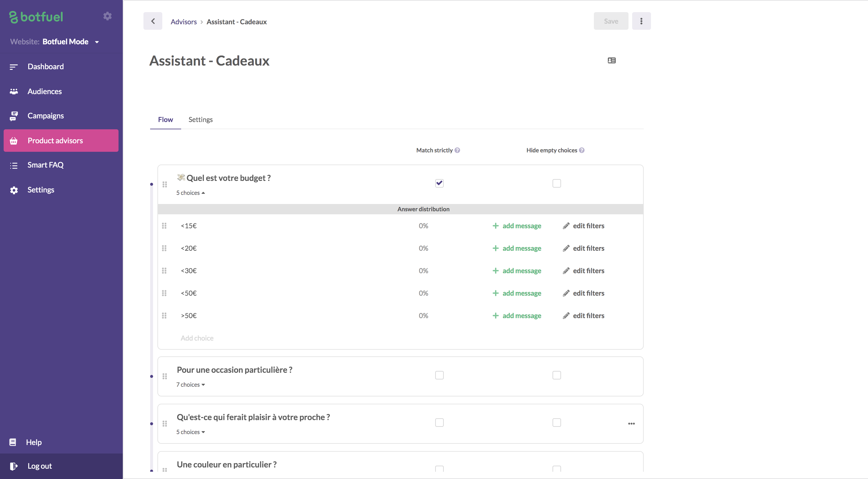Enable Hide empty choices for the budget question
This screenshot has width=868, height=479.
point(556,183)
